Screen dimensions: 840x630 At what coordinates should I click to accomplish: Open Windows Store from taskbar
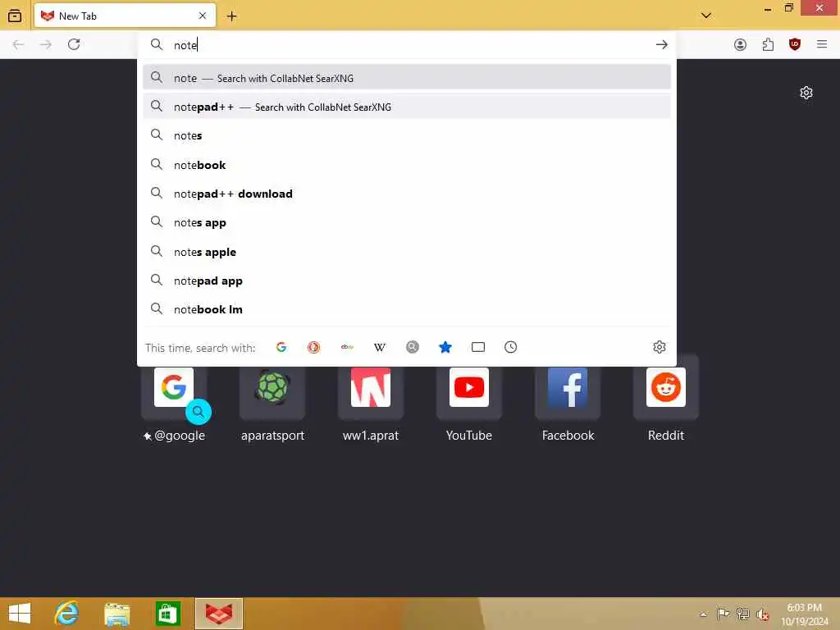click(167, 614)
